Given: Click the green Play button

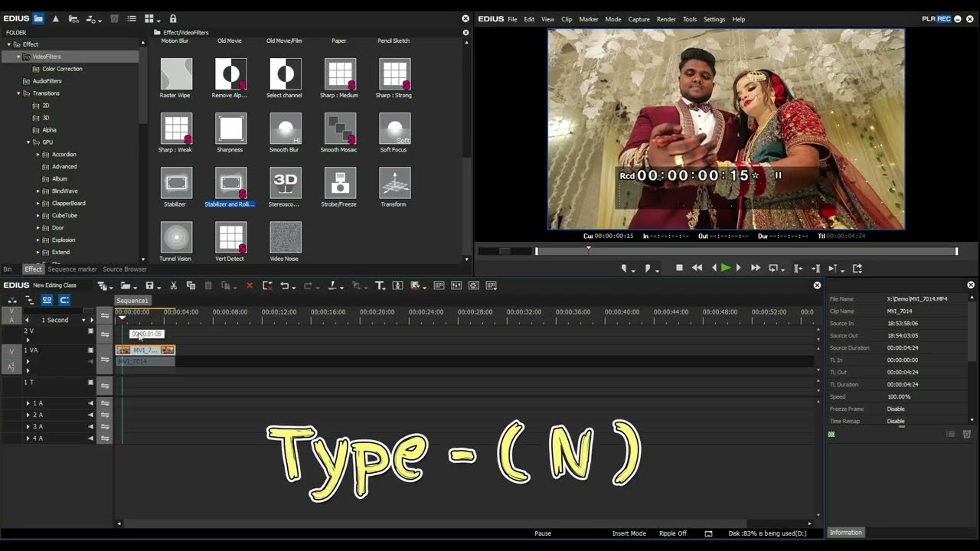Looking at the screenshot, I should pos(726,268).
